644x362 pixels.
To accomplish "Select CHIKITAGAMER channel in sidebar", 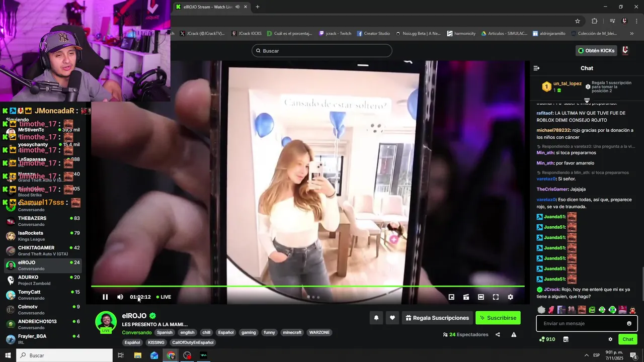I will pyautogui.click(x=43, y=250).
